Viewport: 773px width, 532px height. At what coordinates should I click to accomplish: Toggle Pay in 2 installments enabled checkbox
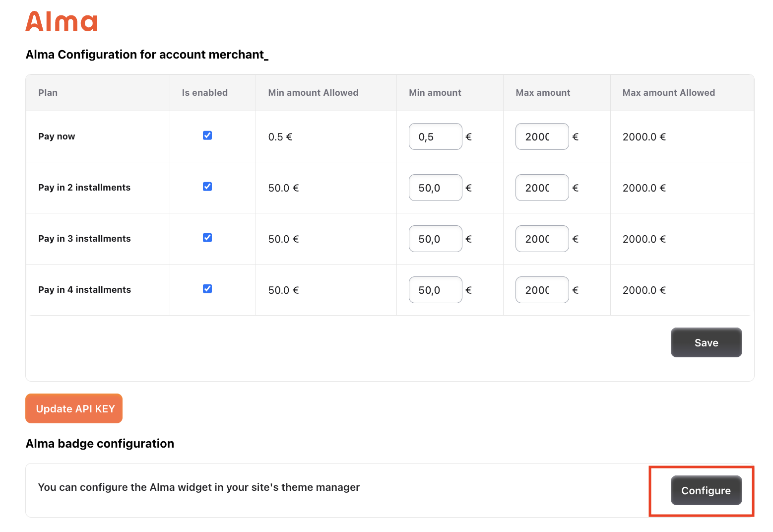(207, 187)
